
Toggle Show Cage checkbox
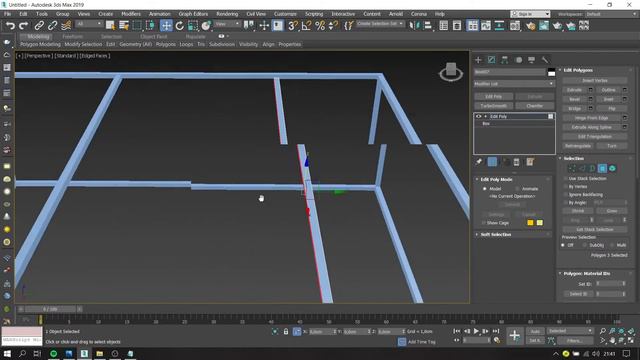[484, 223]
